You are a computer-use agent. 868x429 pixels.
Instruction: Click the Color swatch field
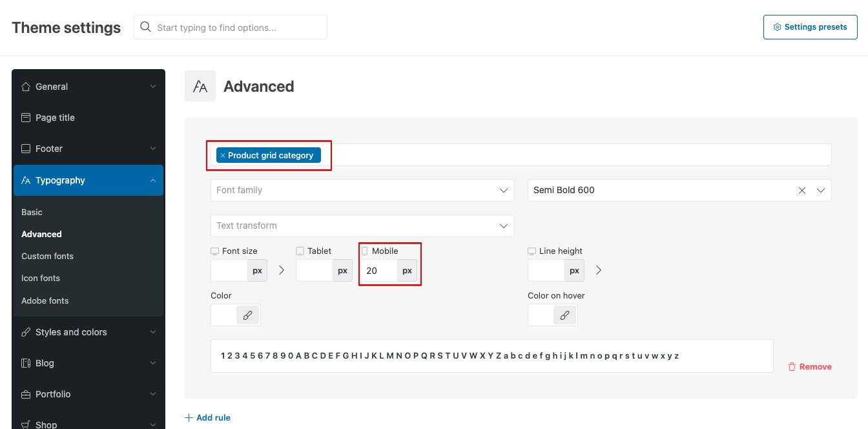(224, 315)
